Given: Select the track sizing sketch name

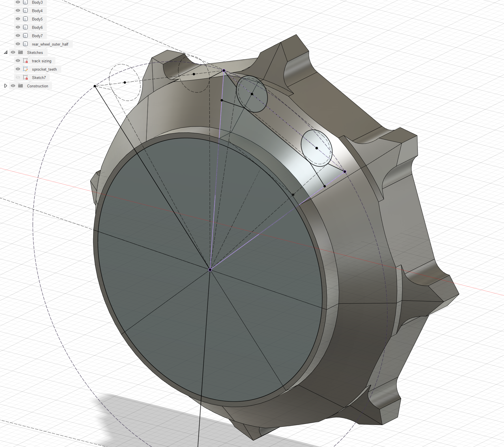Looking at the screenshot, I should pos(42,61).
